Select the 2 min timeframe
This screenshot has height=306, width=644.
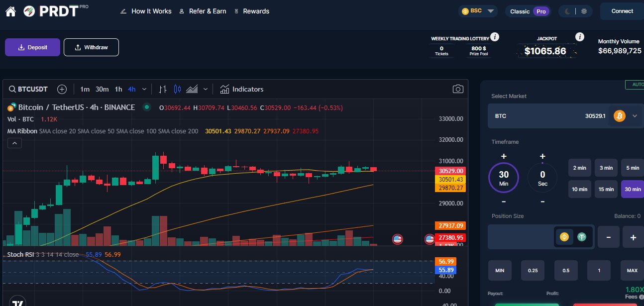click(x=580, y=168)
